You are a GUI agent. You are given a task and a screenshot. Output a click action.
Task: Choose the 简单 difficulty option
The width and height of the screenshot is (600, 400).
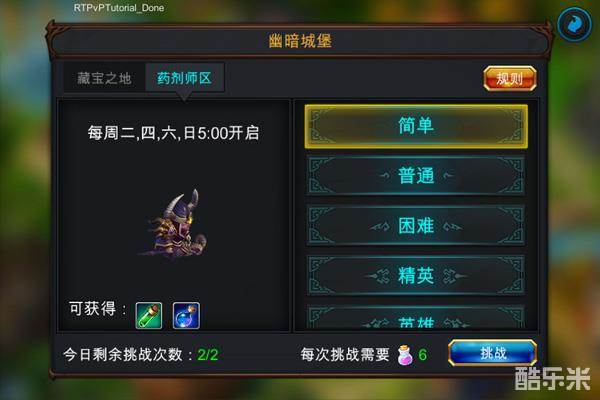(x=416, y=126)
